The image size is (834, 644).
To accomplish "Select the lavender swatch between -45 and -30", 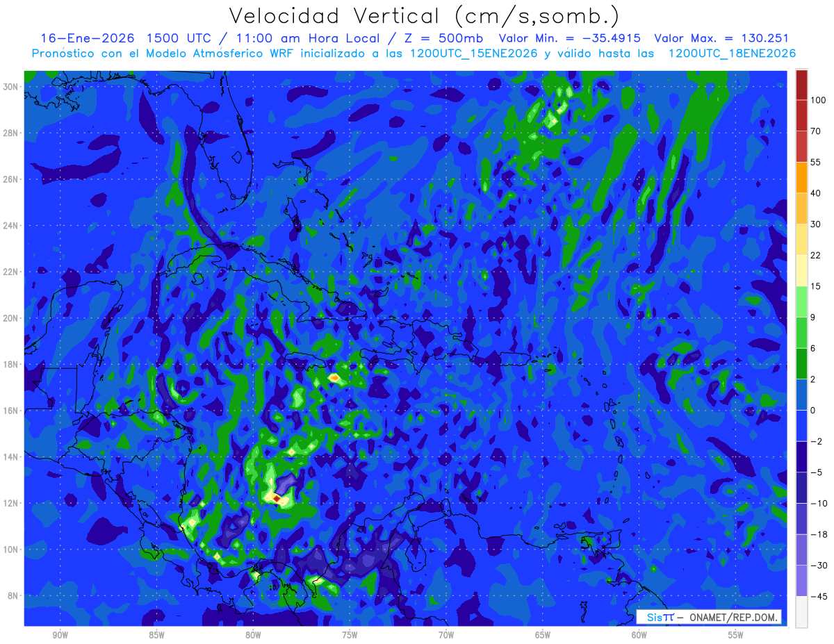I will (x=801, y=581).
